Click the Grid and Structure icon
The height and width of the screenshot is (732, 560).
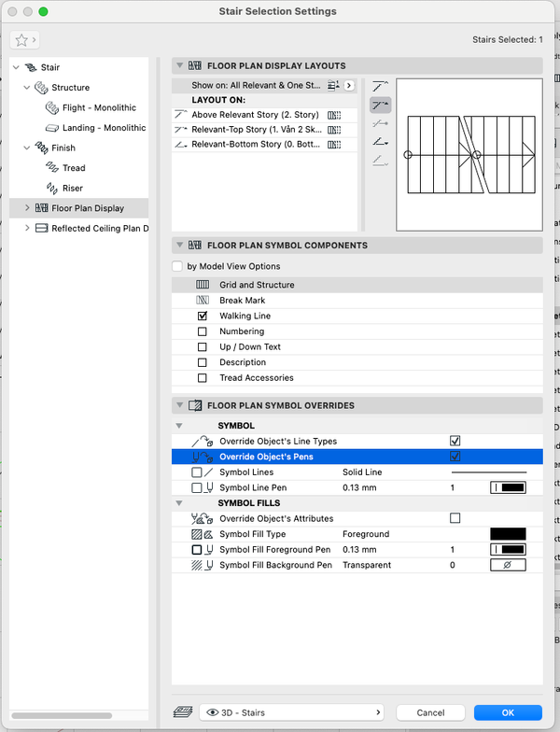click(203, 285)
